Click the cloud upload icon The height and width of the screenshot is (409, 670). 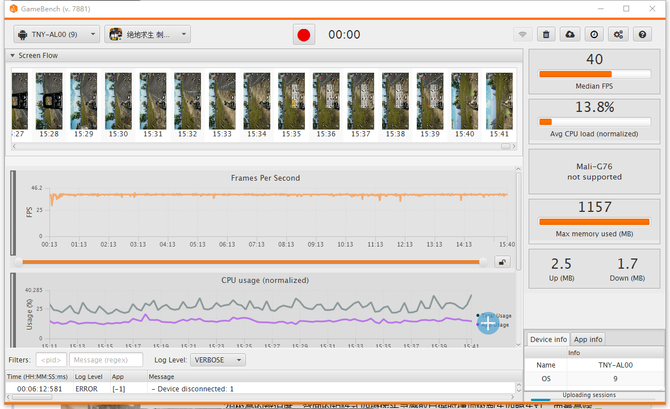(x=570, y=34)
